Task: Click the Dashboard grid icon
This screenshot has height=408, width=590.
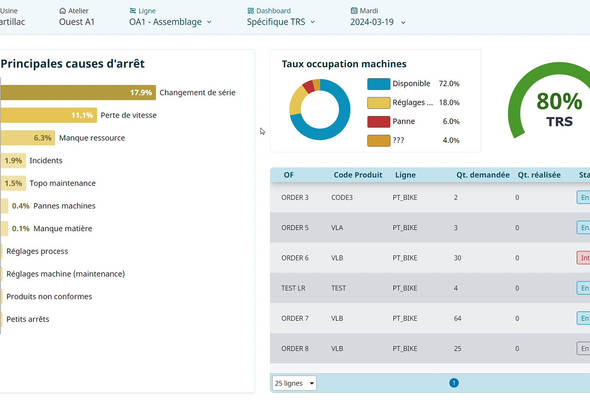Action: 251,11
